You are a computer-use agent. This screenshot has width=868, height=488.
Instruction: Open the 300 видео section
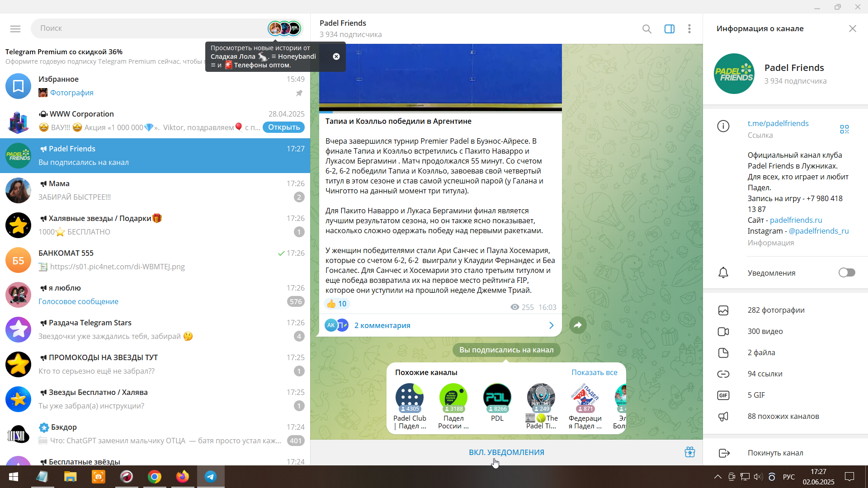pos(785,331)
